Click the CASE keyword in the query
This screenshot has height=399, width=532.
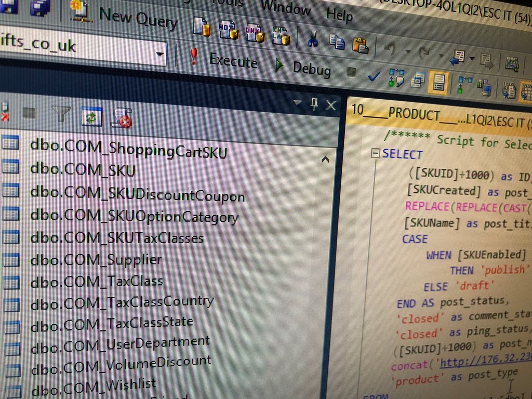click(x=415, y=239)
